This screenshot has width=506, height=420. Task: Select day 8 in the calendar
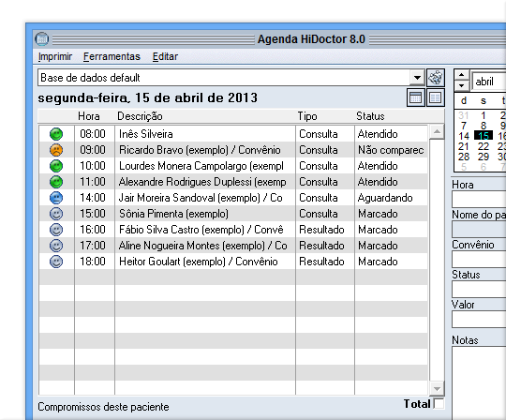point(484,126)
